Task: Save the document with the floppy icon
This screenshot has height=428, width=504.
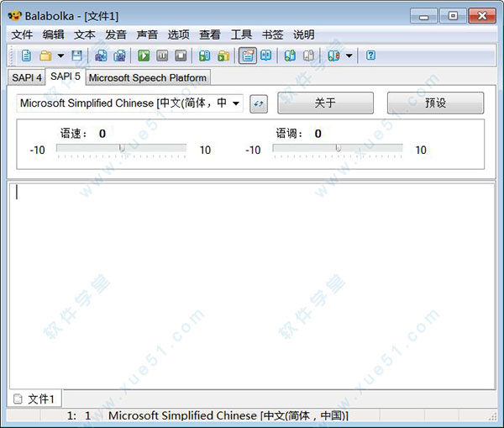Action: pyautogui.click(x=76, y=55)
